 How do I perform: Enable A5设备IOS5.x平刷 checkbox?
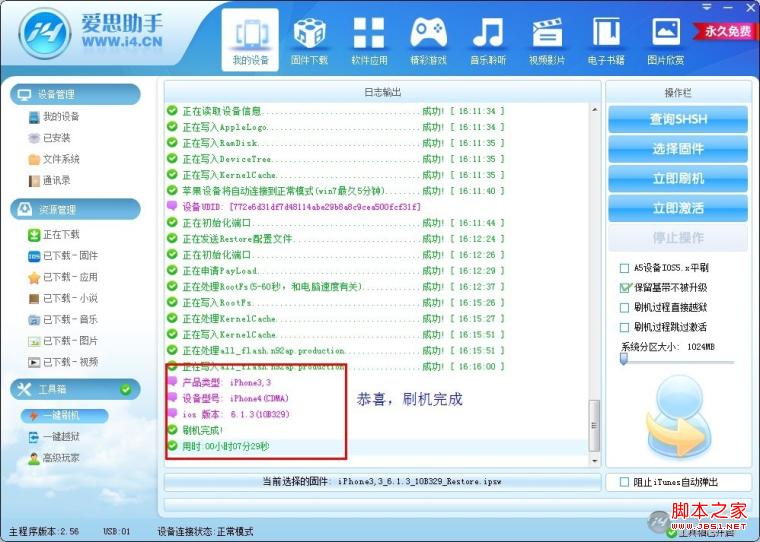pyautogui.click(x=624, y=268)
